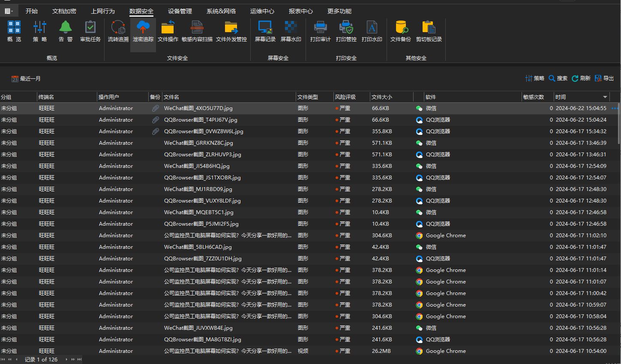Open the 概览 overview icon
This screenshot has width=621, height=364.
[x=14, y=31]
